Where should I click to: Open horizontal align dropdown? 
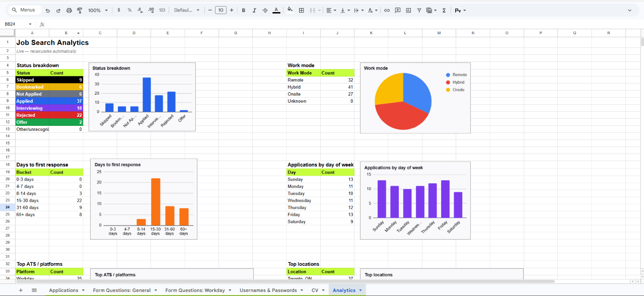point(331,10)
